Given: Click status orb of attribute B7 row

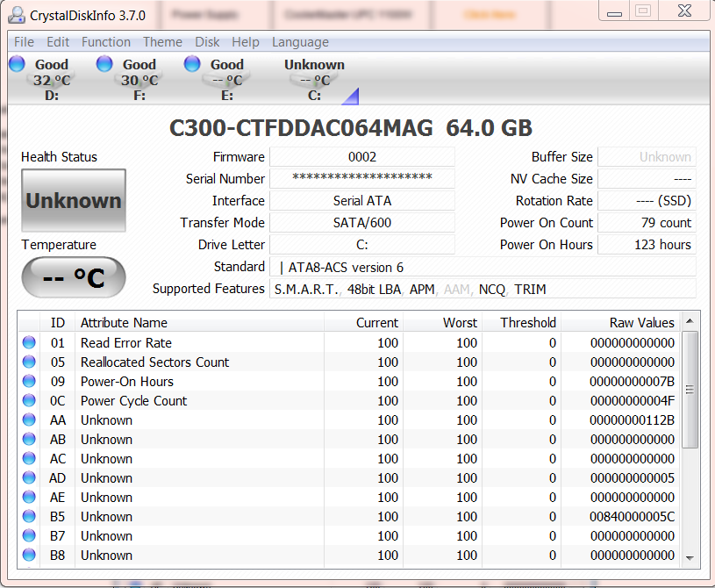Looking at the screenshot, I should click(29, 535).
